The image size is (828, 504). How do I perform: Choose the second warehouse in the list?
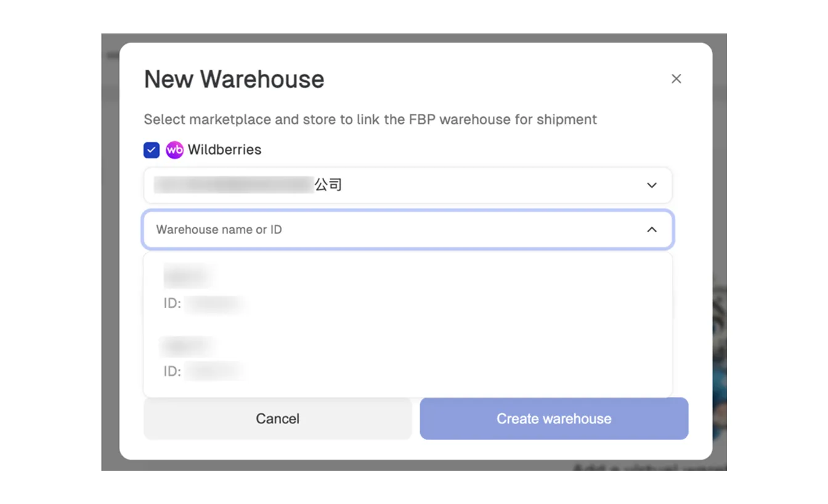[408, 357]
